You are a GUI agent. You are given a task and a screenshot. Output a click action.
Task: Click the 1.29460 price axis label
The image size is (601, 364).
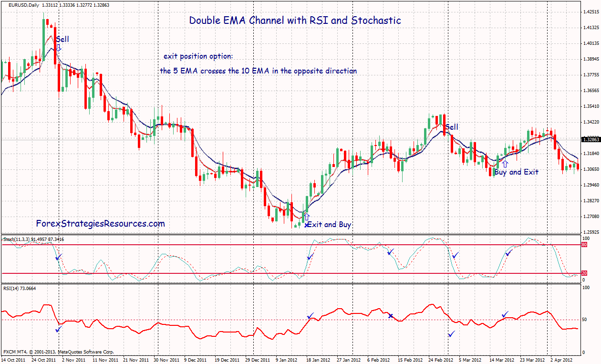591,185
